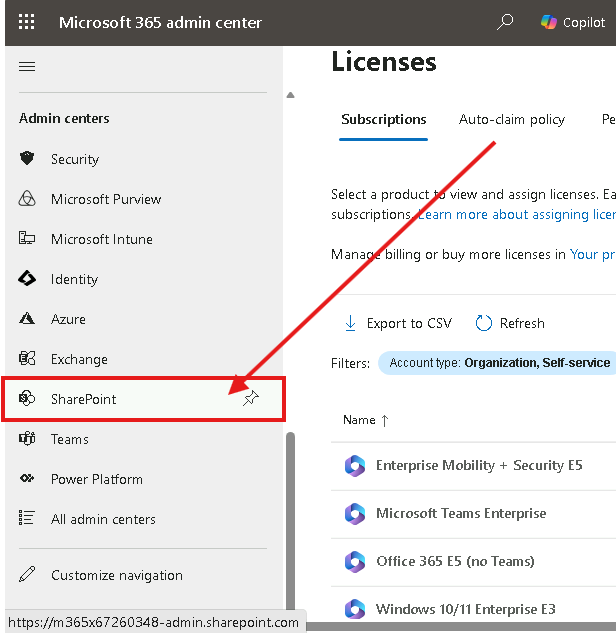
Task: Click Microsoft Teams Enterprise product icon
Action: pos(355,514)
